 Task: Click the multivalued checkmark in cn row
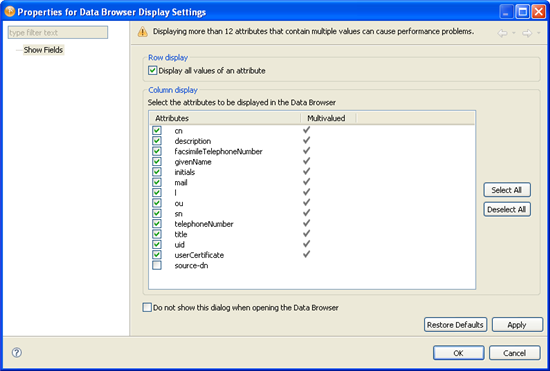(307, 130)
